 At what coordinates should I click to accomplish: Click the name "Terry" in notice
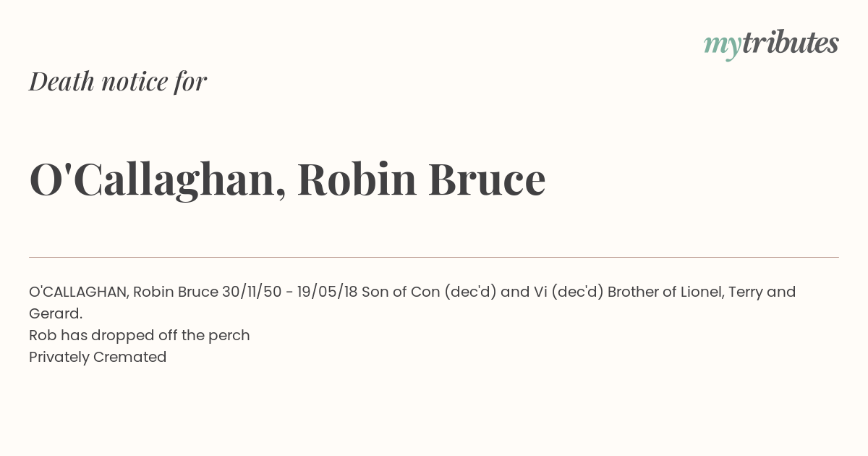(x=745, y=292)
